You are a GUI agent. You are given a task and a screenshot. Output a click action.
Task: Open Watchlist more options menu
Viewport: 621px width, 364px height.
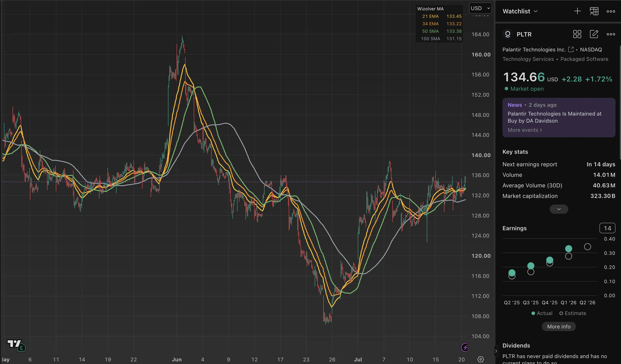611,11
